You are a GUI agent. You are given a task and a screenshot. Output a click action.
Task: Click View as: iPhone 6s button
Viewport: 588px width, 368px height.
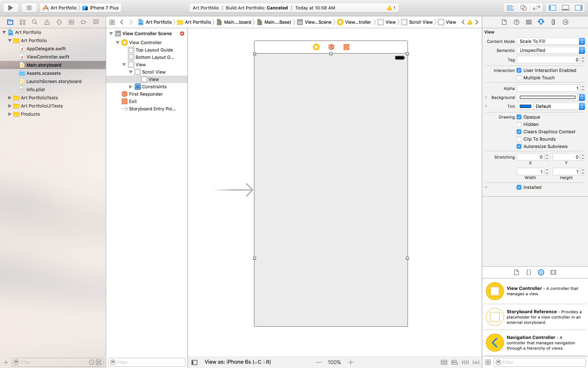pyautogui.click(x=238, y=362)
